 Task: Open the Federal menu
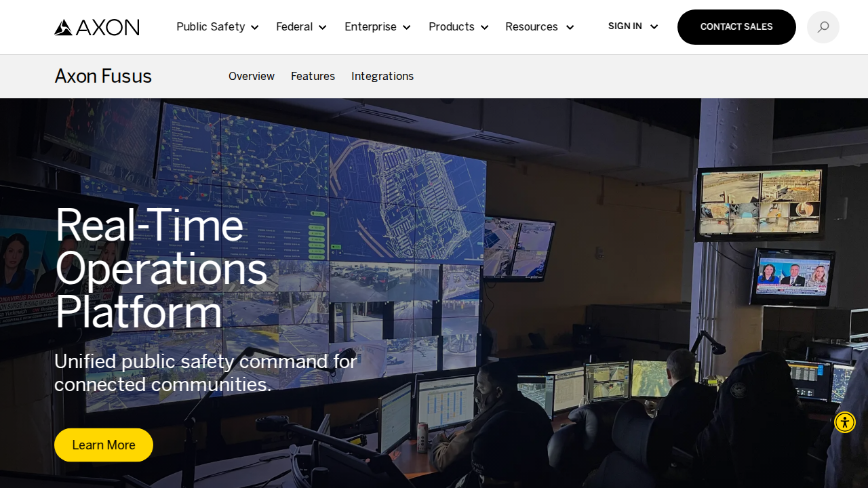click(x=294, y=27)
